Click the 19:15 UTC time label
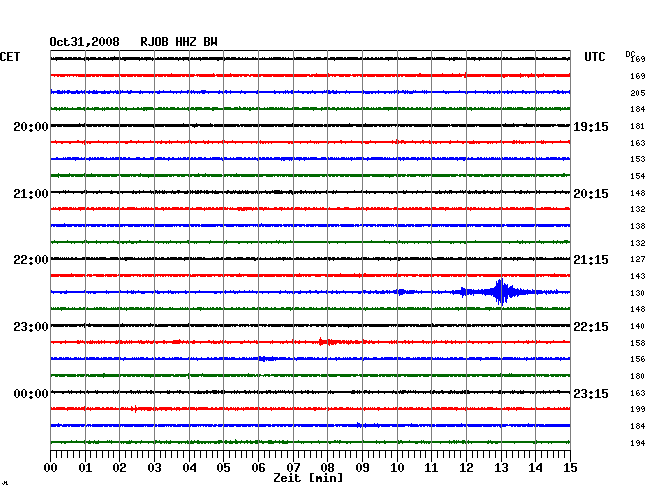 [591, 126]
